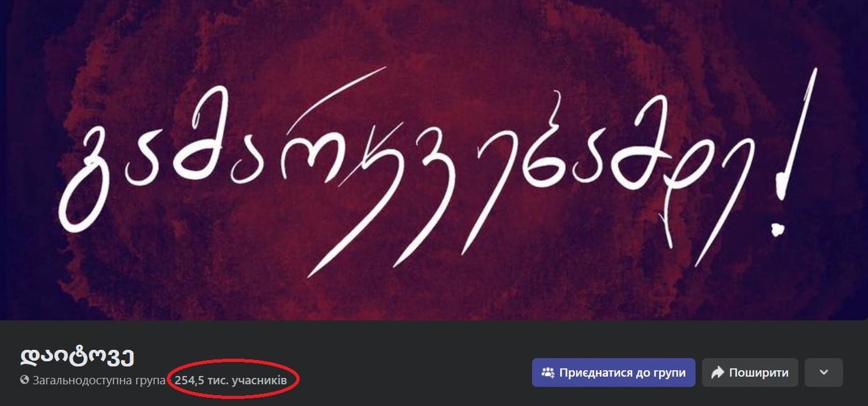
Task: Click the curved arrow share icon
Action: click(718, 373)
